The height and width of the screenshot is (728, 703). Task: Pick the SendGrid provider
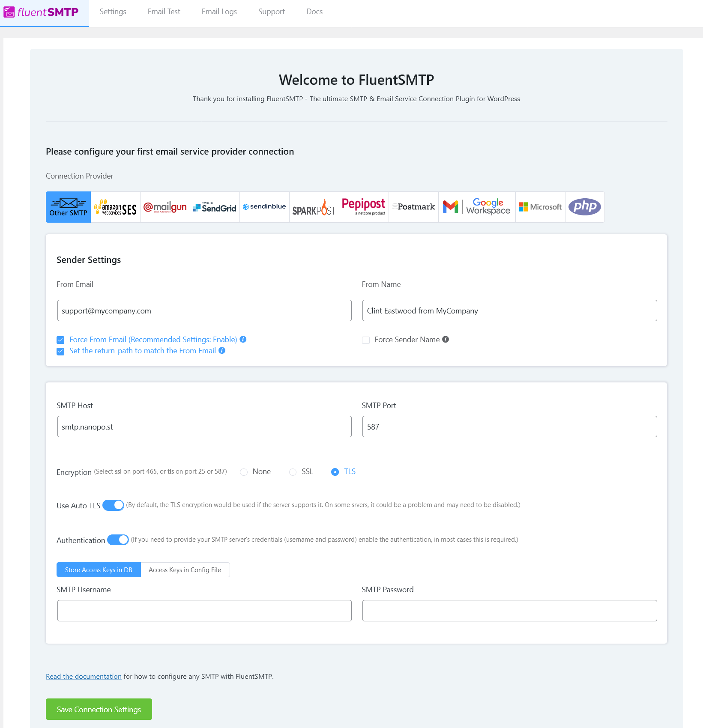215,207
